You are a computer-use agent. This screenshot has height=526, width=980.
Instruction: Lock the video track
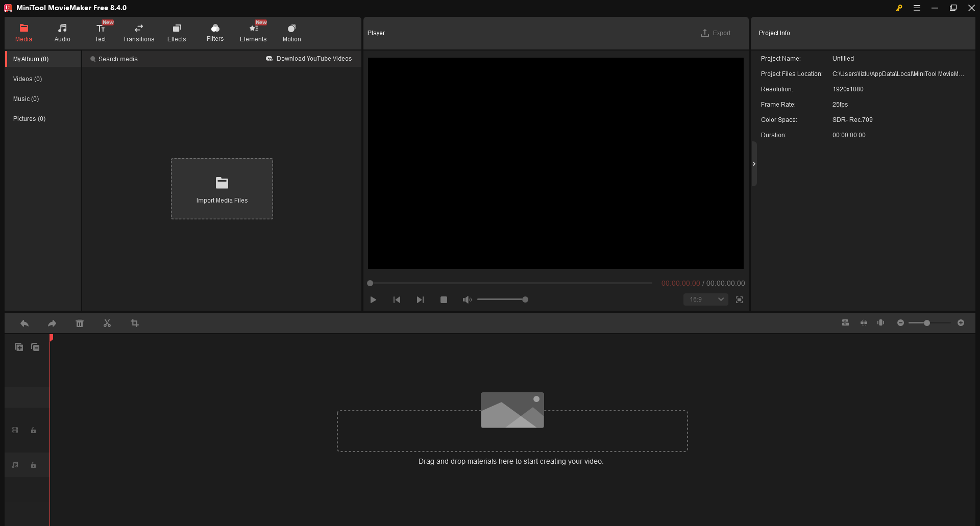tap(33, 430)
